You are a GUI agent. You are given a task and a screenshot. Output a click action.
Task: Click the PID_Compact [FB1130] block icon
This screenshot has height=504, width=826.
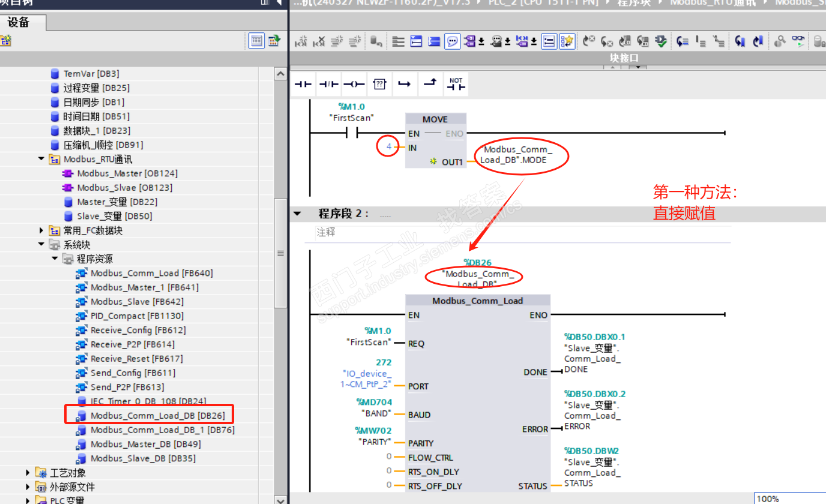[x=82, y=316]
